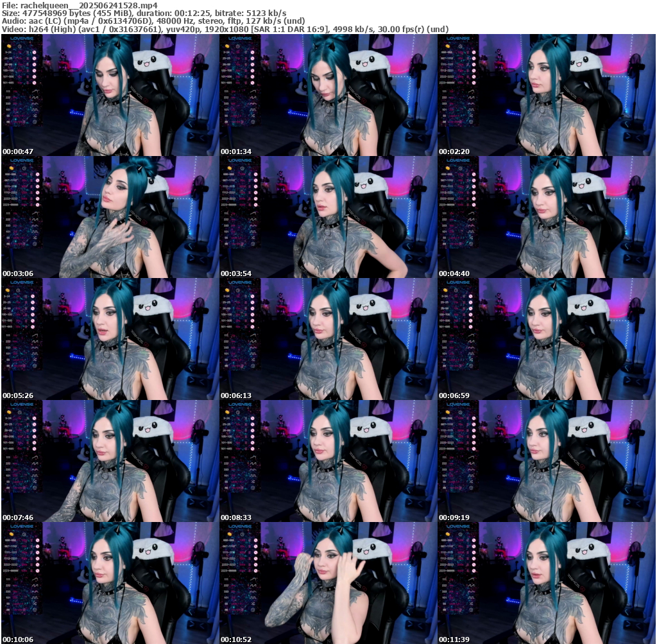Open the thumbnail at 00:01:34

pyautogui.click(x=328, y=95)
